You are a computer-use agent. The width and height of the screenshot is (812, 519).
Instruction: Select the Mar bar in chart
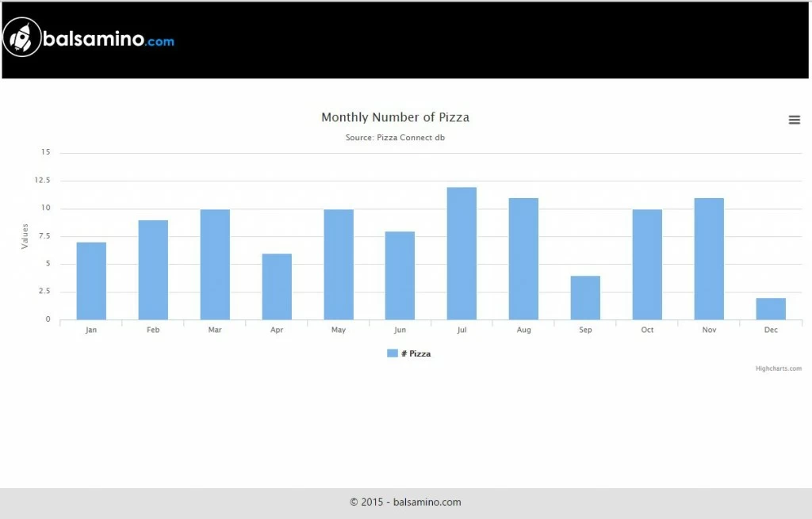(215, 265)
